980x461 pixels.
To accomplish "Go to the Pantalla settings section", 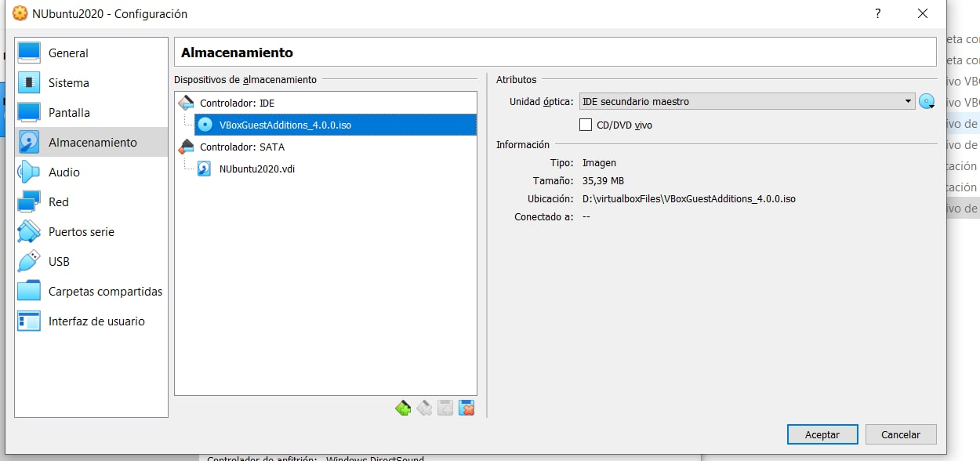I will click(91, 113).
